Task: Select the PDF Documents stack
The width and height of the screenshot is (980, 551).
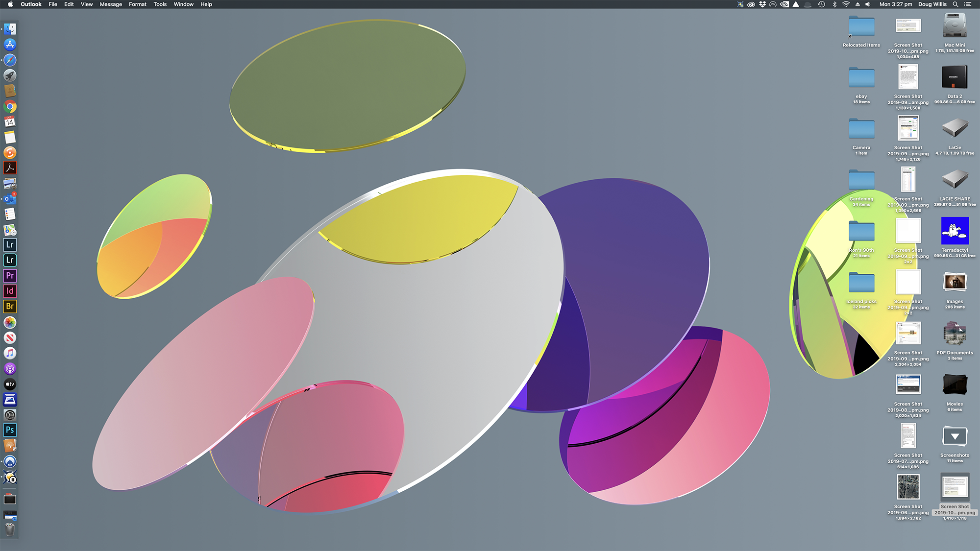Action: point(955,334)
